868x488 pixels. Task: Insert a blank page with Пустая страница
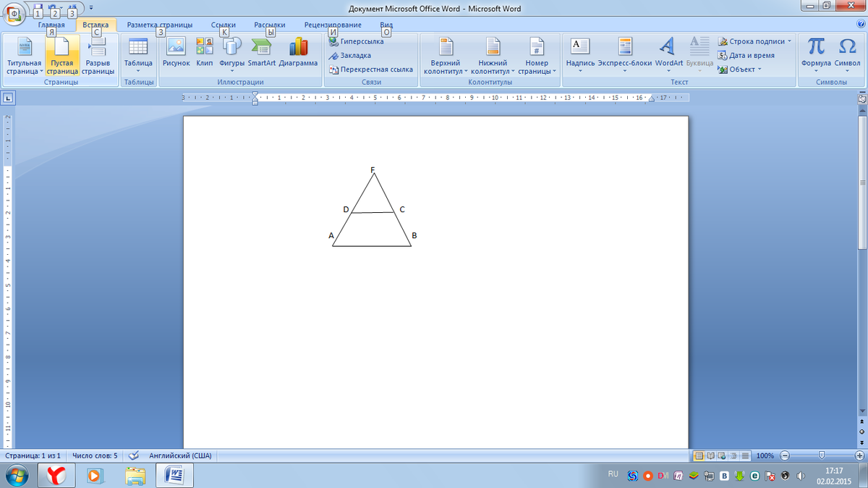tap(61, 58)
